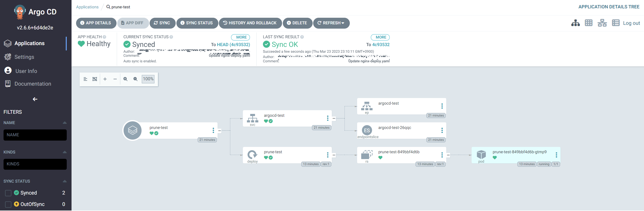This screenshot has width=644, height=211.
Task: Collapse the NAME filter section
Action: (65, 123)
